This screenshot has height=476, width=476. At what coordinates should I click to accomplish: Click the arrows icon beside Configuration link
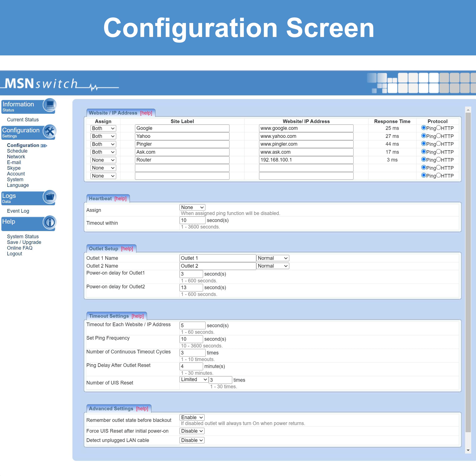point(44,146)
